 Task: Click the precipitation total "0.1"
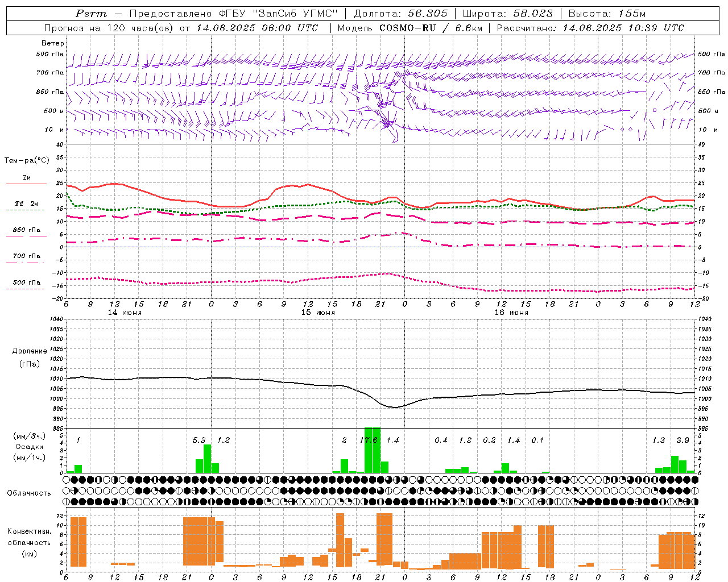pyautogui.click(x=537, y=440)
